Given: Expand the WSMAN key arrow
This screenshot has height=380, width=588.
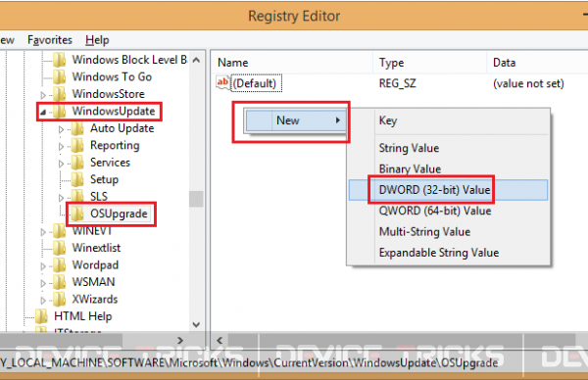Looking at the screenshot, I should 43,283.
